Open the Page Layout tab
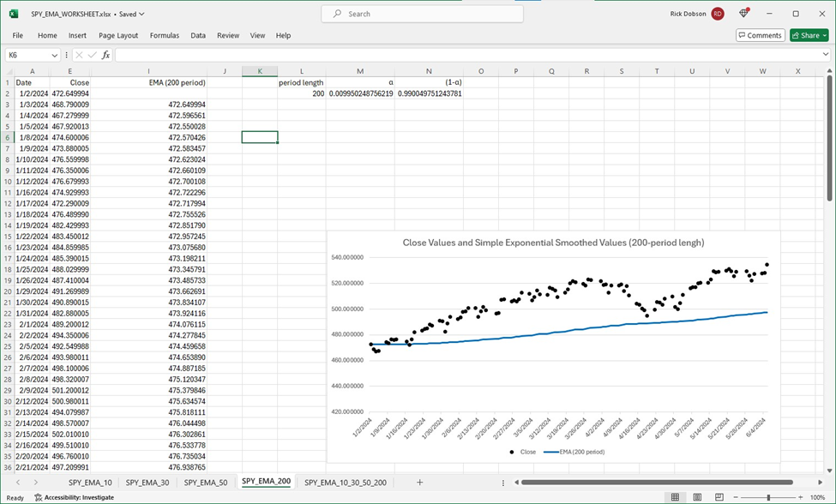Screen dimensions: 836x504 [x=118, y=35]
